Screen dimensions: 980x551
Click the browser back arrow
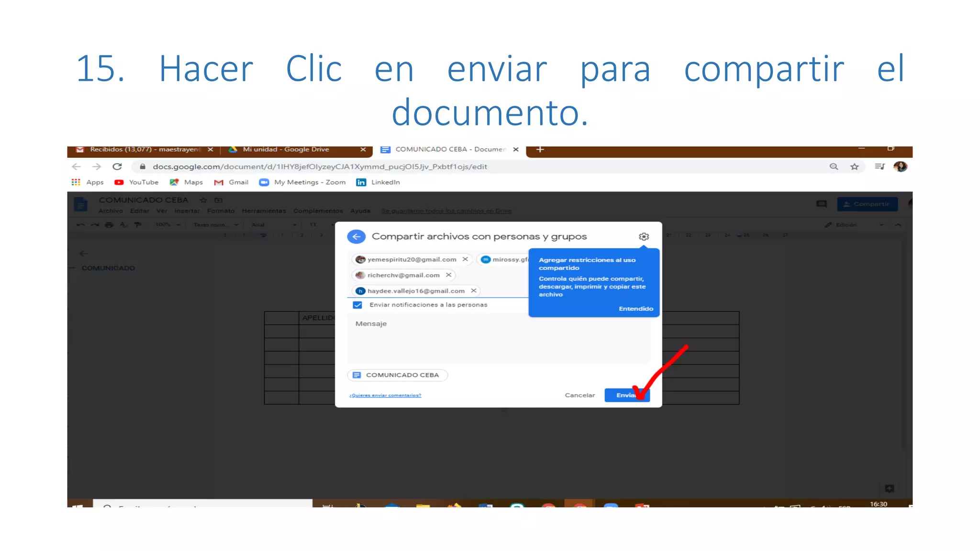tap(76, 166)
